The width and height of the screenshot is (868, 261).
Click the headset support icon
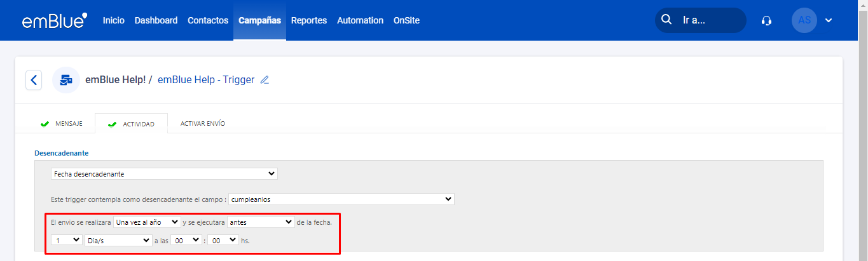pyautogui.click(x=767, y=20)
